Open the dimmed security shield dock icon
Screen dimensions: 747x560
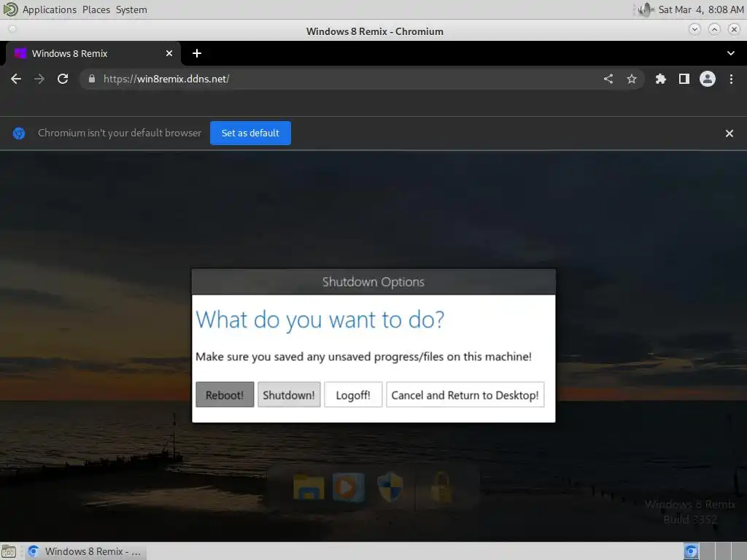[390, 486]
